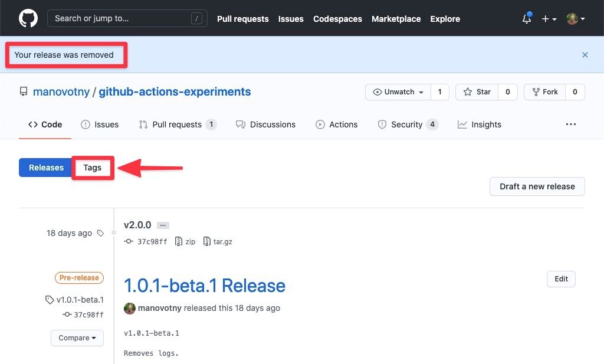Switch to the repository Pull requests tab
This screenshot has width=604, height=364.
point(178,124)
